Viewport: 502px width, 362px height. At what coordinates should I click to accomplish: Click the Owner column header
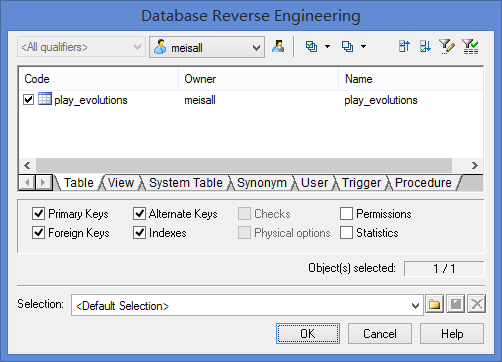pyautogui.click(x=259, y=79)
